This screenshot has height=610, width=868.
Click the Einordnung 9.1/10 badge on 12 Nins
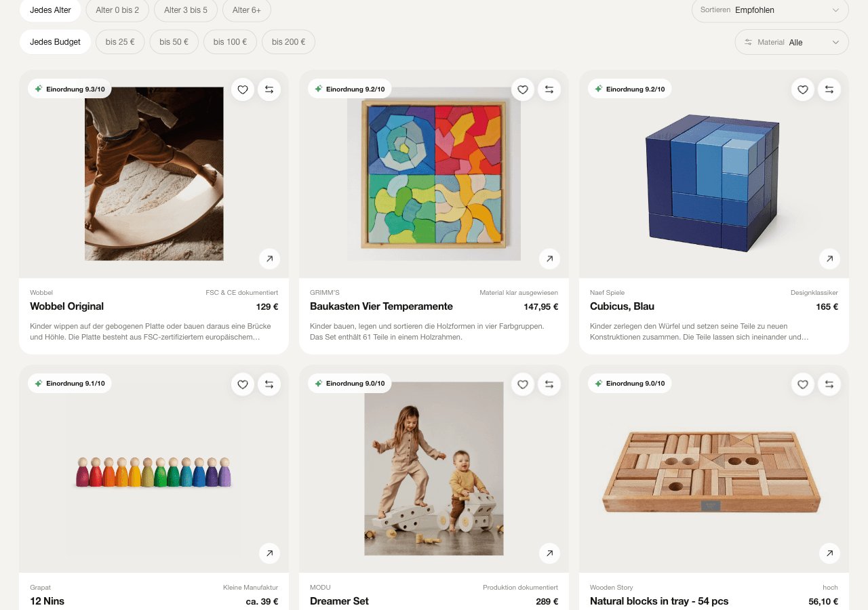pyautogui.click(x=70, y=384)
